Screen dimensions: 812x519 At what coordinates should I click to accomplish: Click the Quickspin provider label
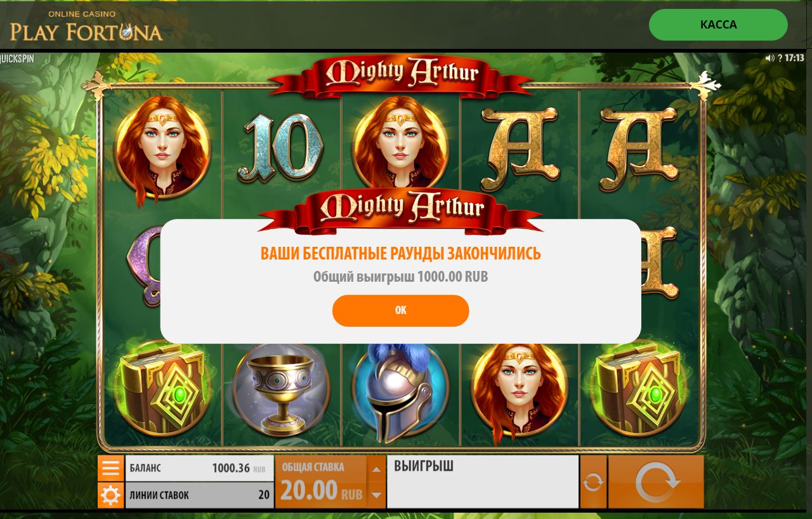coord(17,58)
